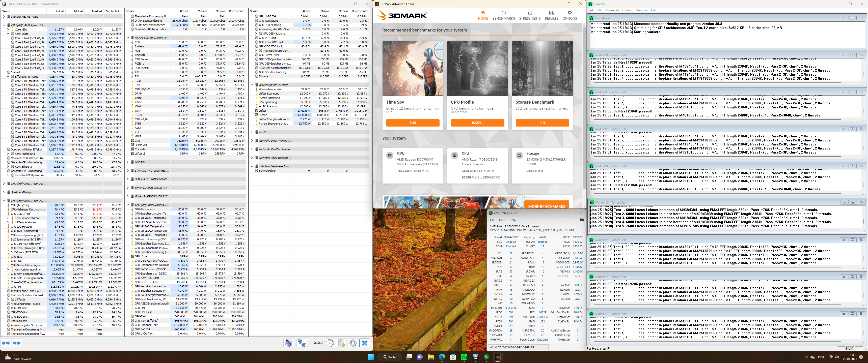Open Prime95 from the taskbar
The height and width of the screenshot is (363, 868).
464,357
